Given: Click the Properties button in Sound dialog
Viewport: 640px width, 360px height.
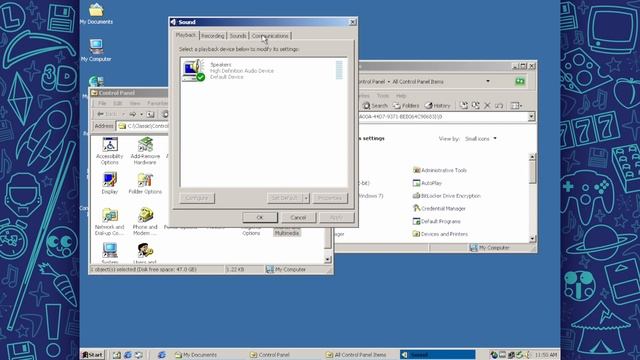Looking at the screenshot, I should click(330, 198).
